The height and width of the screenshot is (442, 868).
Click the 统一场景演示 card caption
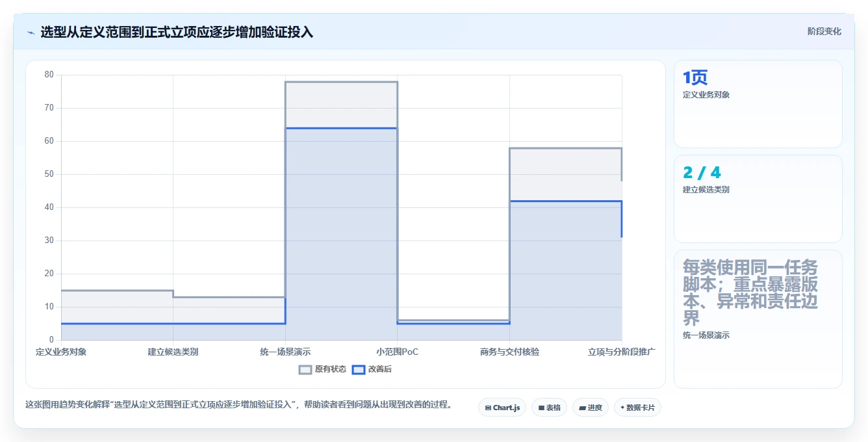(x=706, y=335)
